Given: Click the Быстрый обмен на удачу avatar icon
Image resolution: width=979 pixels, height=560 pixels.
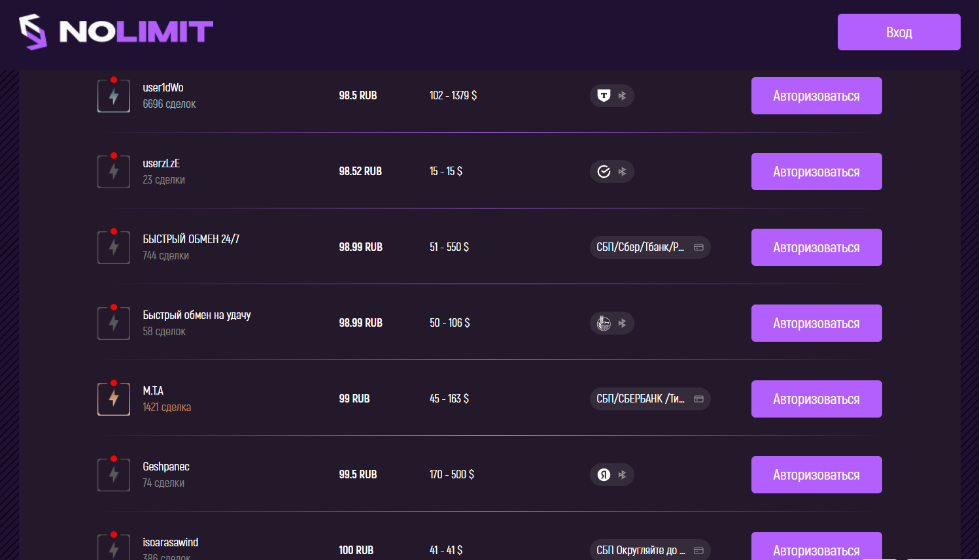Looking at the screenshot, I should [x=114, y=323].
